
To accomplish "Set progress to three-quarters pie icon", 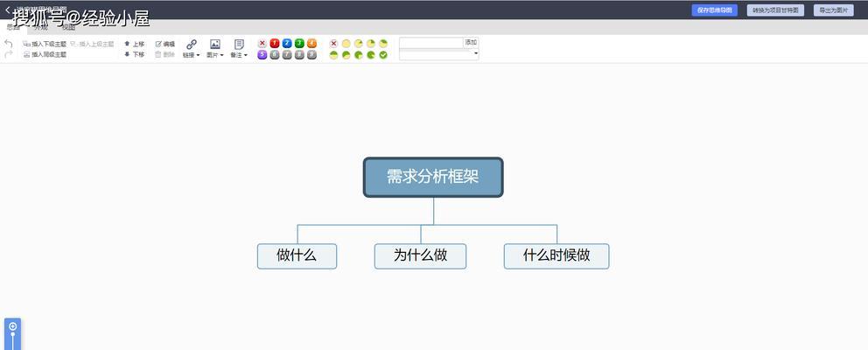I will point(358,55).
